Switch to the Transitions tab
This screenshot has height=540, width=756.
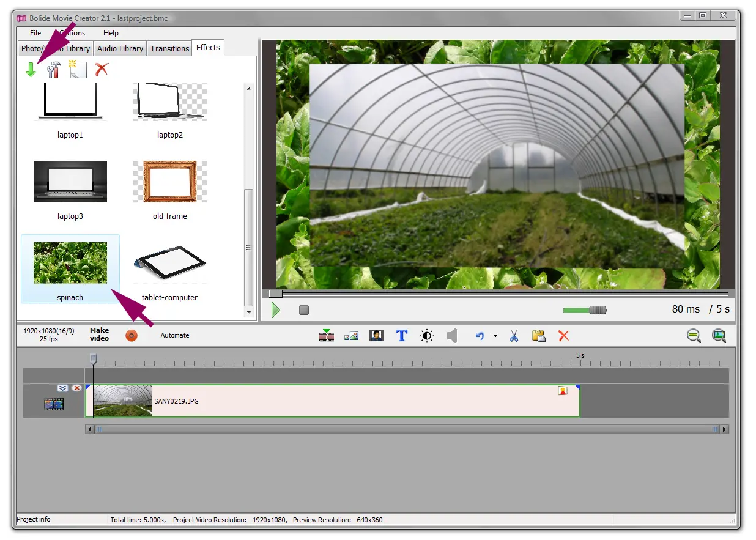(x=169, y=48)
